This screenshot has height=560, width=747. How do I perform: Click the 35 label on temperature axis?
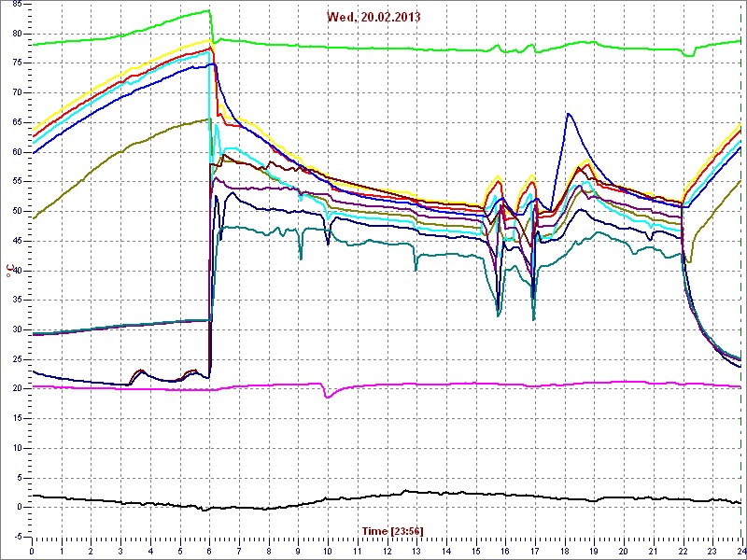pos(17,301)
